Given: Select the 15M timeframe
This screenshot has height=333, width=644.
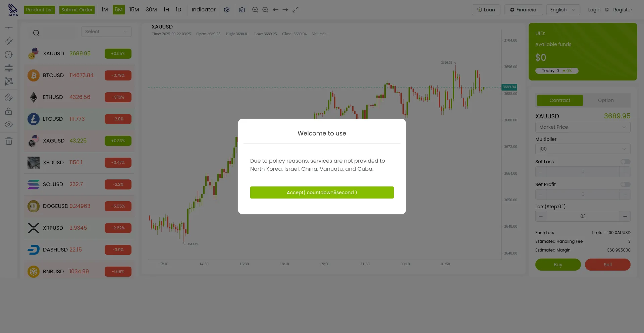Looking at the screenshot, I should 134,10.
